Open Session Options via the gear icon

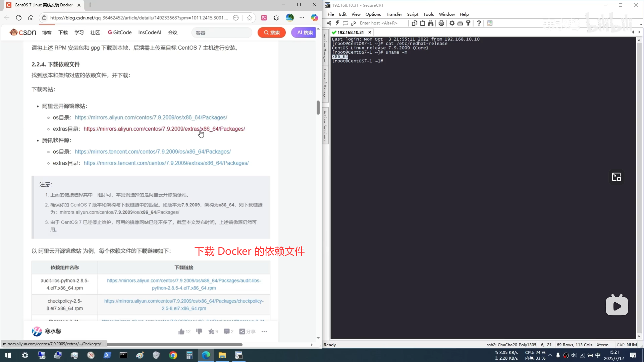[x=452, y=23]
